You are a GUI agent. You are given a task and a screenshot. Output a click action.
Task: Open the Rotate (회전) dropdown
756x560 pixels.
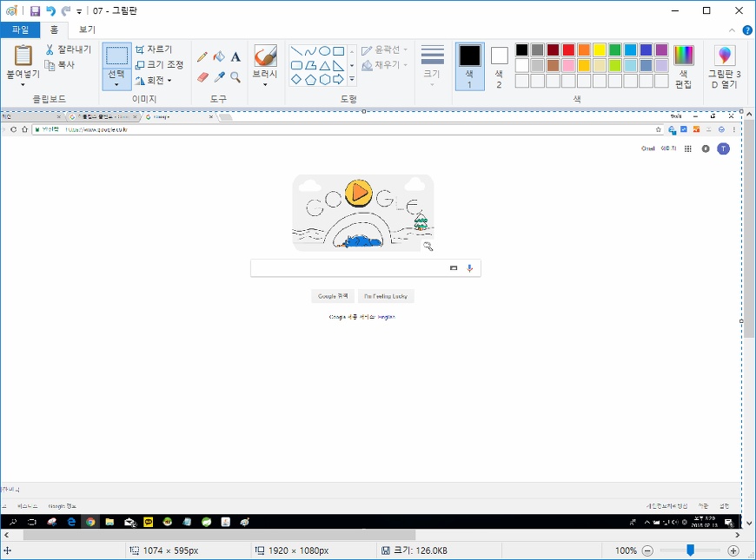[x=153, y=80]
